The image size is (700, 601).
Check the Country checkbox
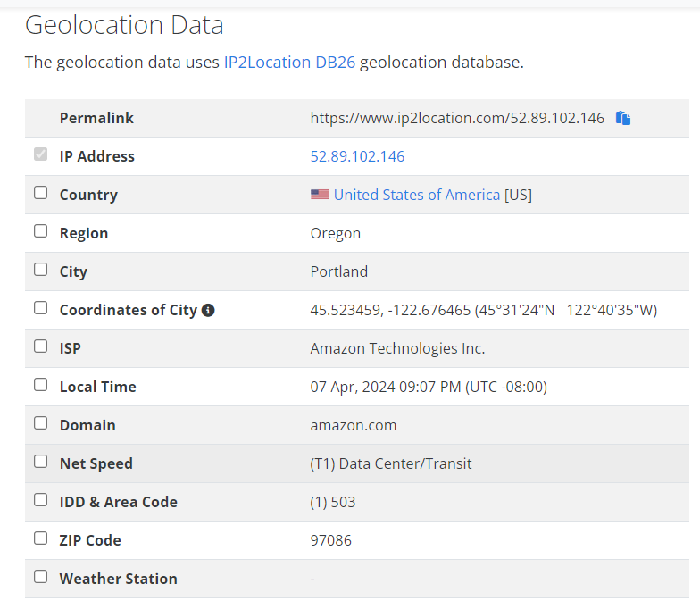coord(41,193)
